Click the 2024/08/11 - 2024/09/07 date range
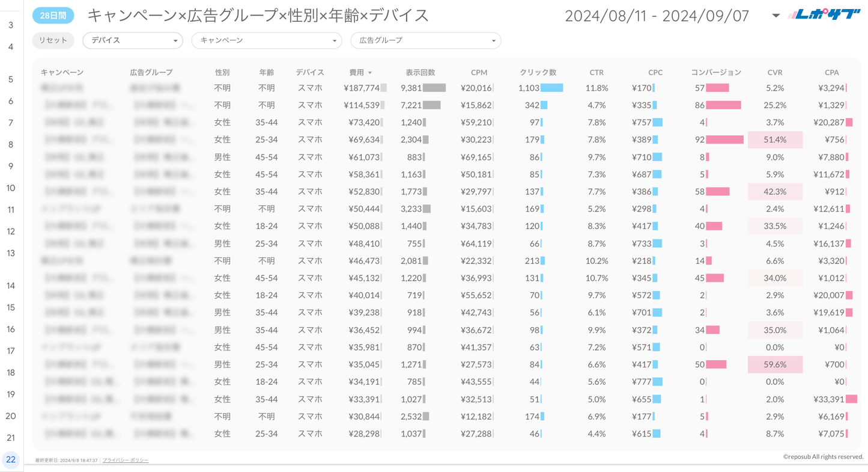Image resolution: width=868 pixels, height=472 pixels. click(x=657, y=16)
